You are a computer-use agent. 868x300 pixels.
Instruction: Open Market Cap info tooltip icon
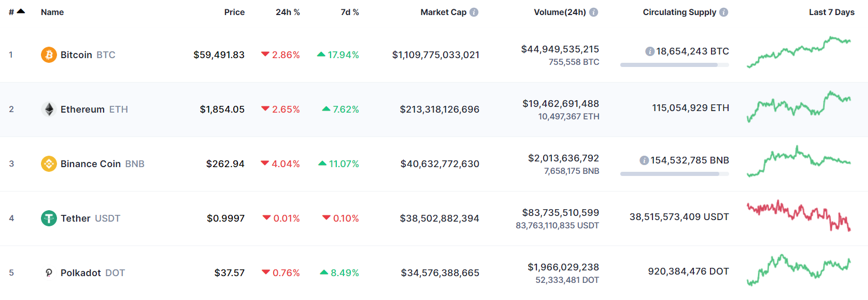[474, 12]
